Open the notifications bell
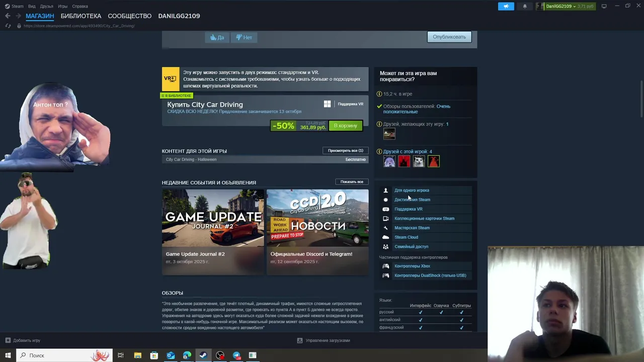 pyautogui.click(x=525, y=6)
